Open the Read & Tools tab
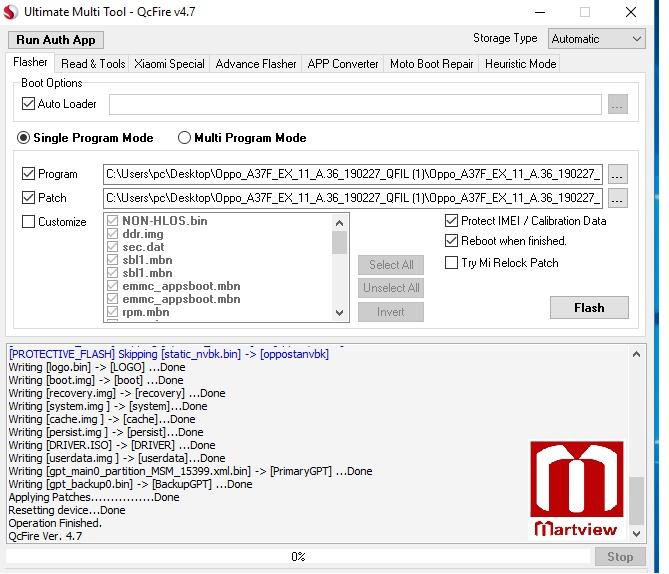Screen dimensions: 669x574 tap(93, 64)
